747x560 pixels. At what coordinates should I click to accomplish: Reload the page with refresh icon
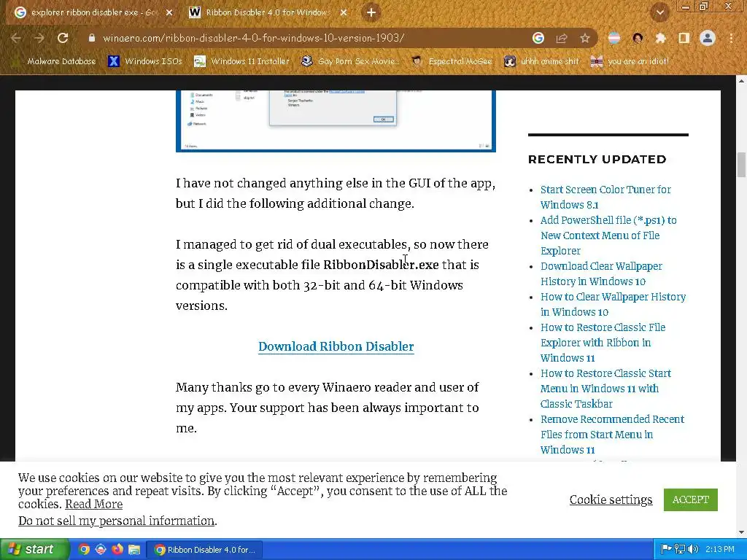click(x=63, y=38)
